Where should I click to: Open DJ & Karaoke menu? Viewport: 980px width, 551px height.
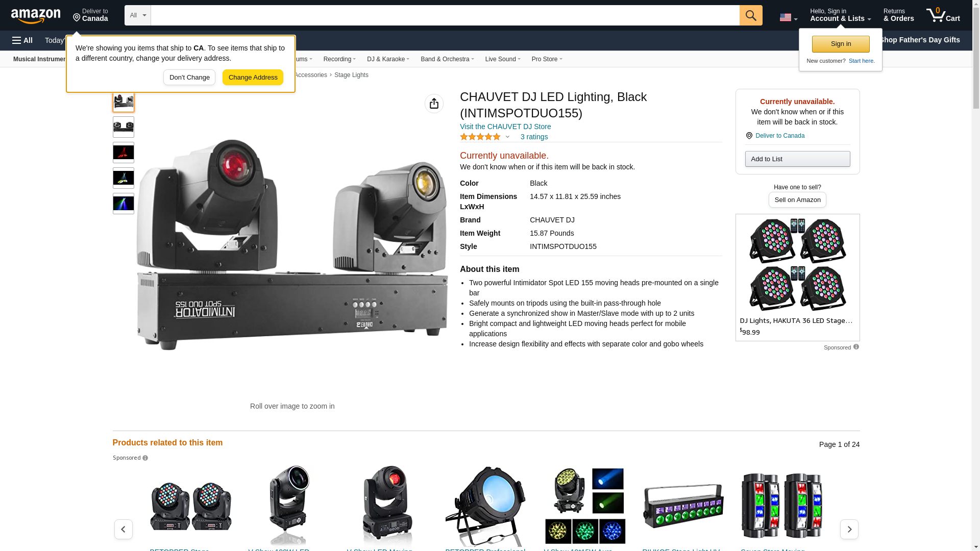(x=388, y=59)
